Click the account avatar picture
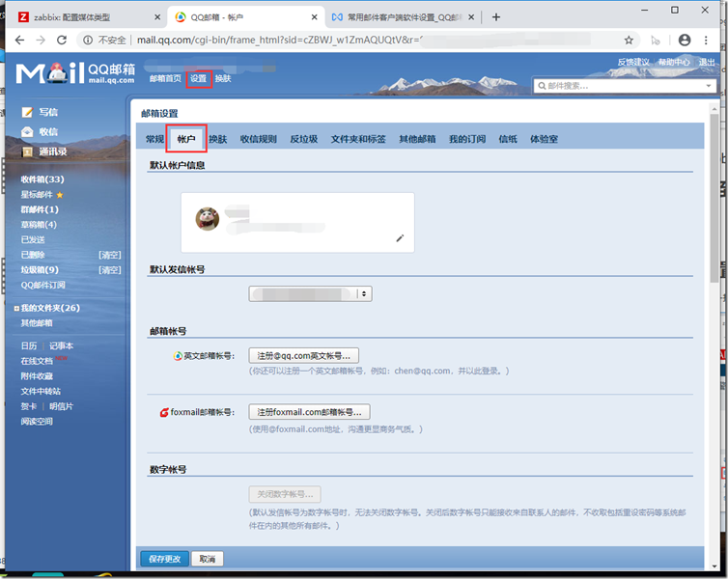 tap(207, 219)
